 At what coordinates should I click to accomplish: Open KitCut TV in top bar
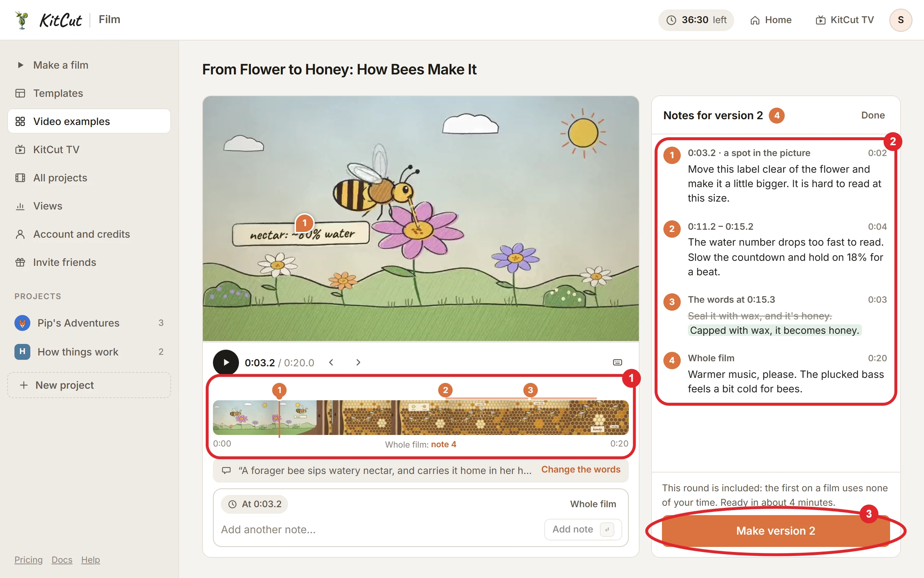point(844,20)
